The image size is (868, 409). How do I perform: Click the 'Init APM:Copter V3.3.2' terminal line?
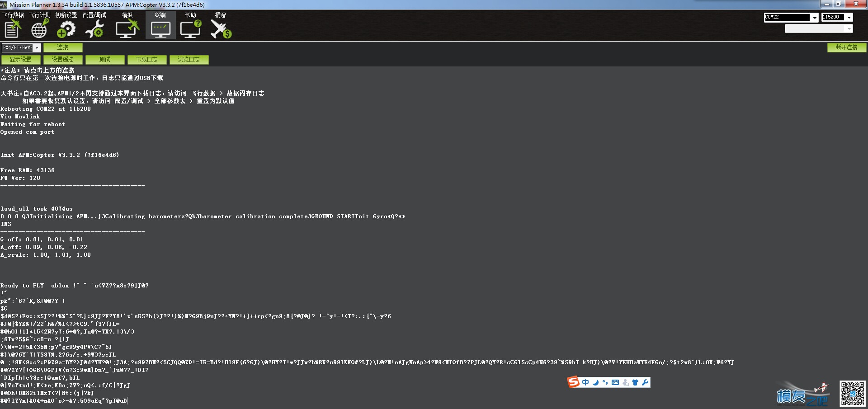[x=60, y=155]
